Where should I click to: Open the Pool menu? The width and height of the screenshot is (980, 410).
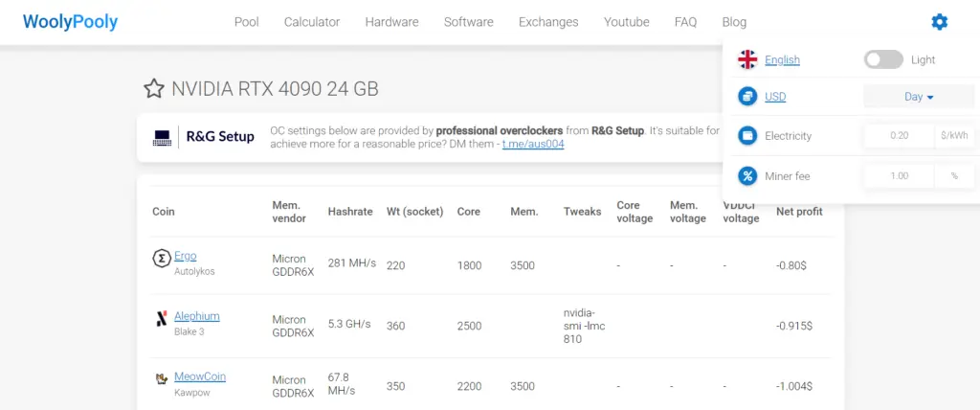[246, 23]
